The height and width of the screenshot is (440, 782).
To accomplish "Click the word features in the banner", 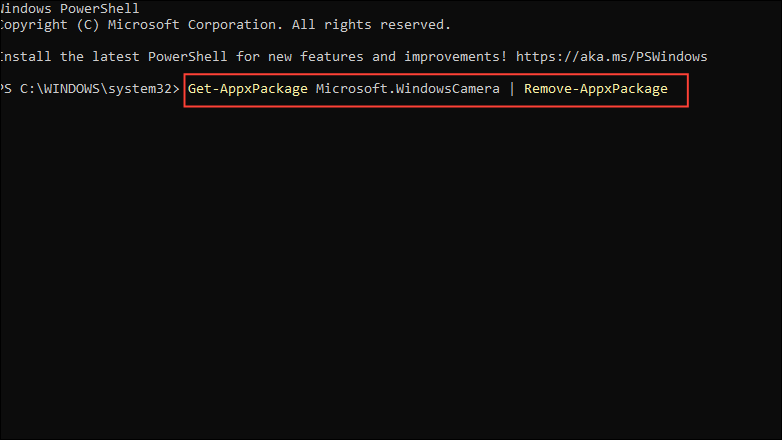I will 332,56.
